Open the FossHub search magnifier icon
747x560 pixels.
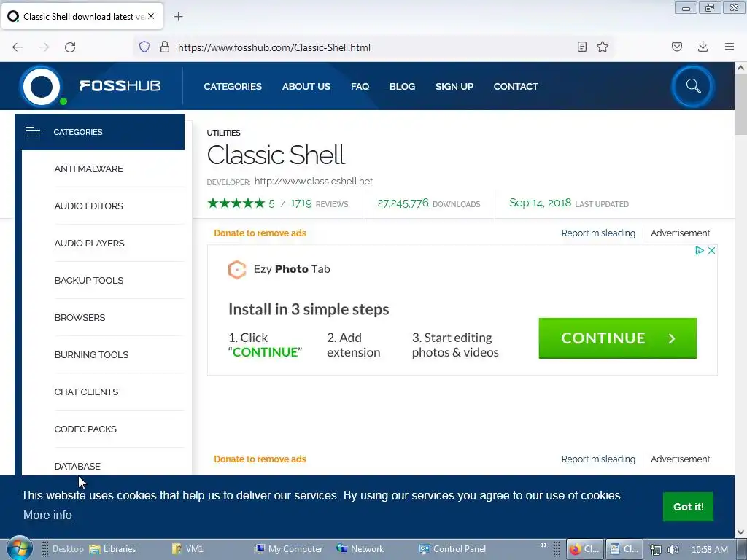pos(693,86)
